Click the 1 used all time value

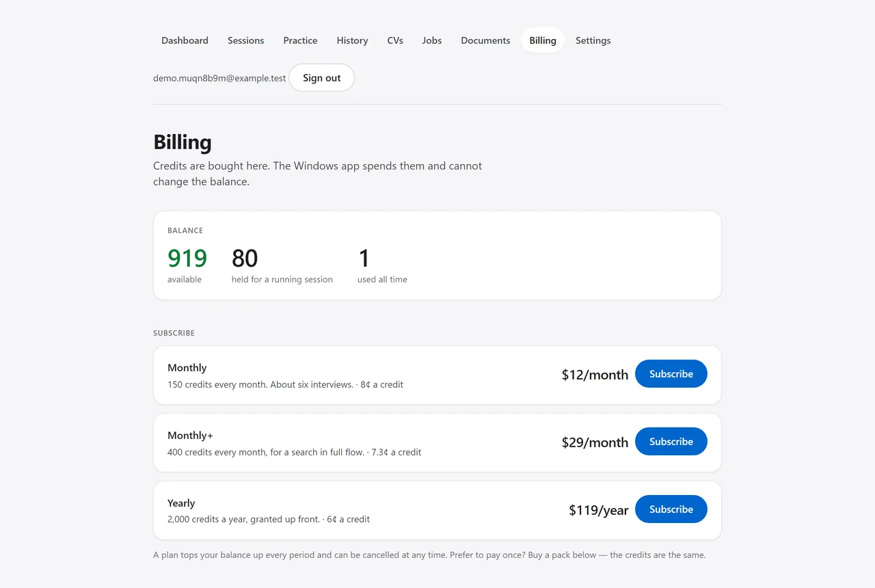[364, 258]
